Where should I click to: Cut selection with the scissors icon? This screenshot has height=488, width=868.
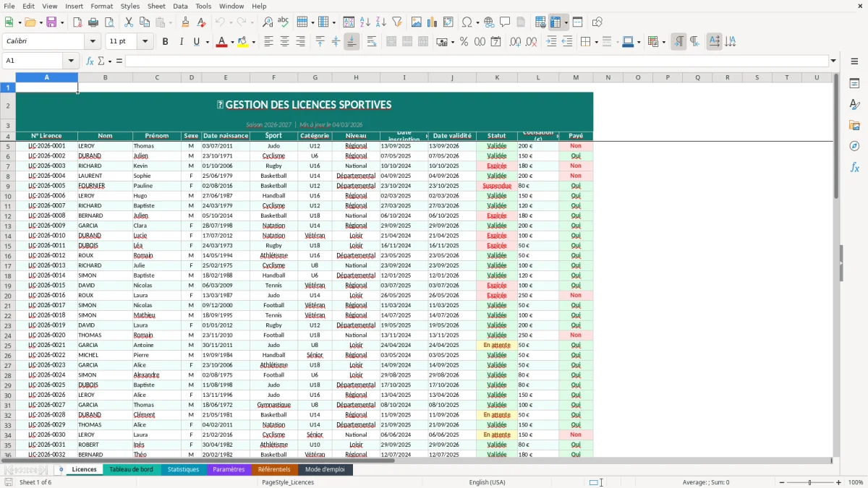coord(128,22)
